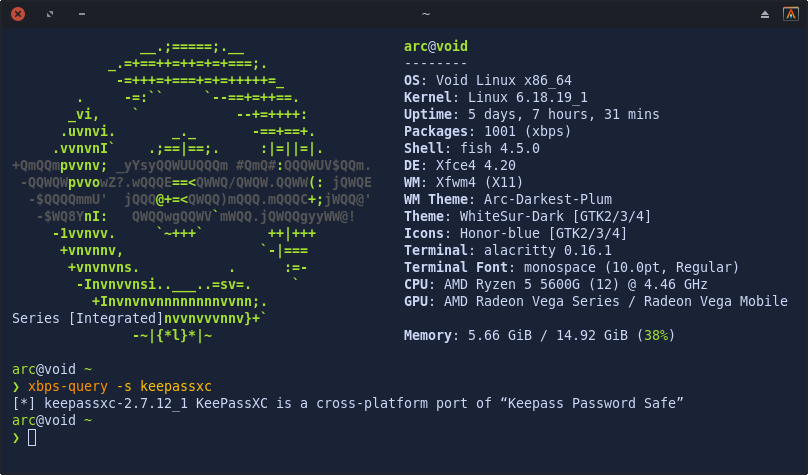This screenshot has width=808, height=475.
Task: Close the terminal with the red button
Action: pyautogui.click(x=17, y=13)
